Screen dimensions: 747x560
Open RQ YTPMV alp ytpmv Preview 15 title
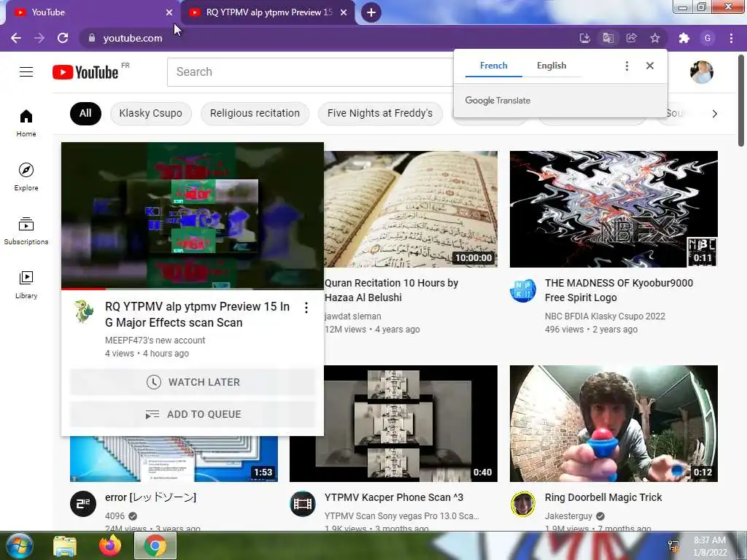click(x=197, y=314)
